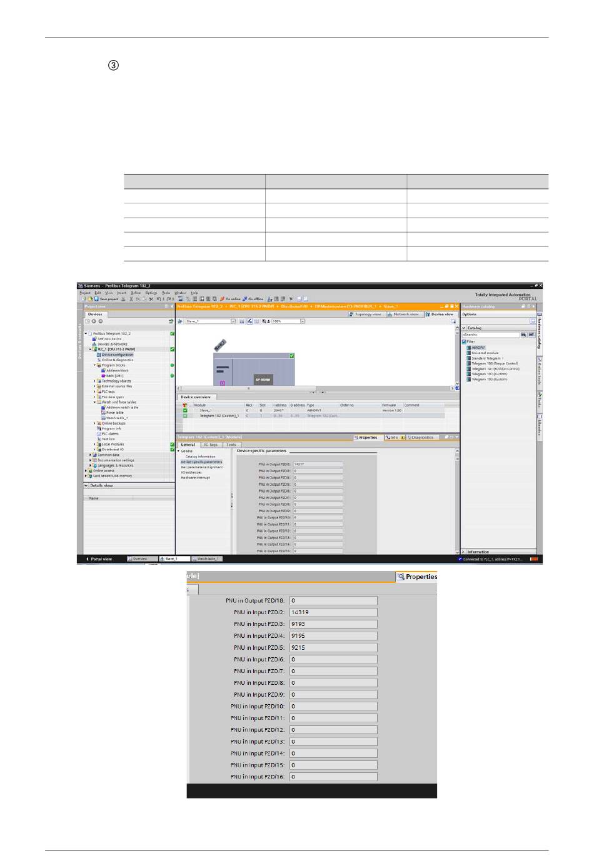The image size is (594, 868).
Task: Click the Main [OB1] block icon
Action: click(103, 376)
